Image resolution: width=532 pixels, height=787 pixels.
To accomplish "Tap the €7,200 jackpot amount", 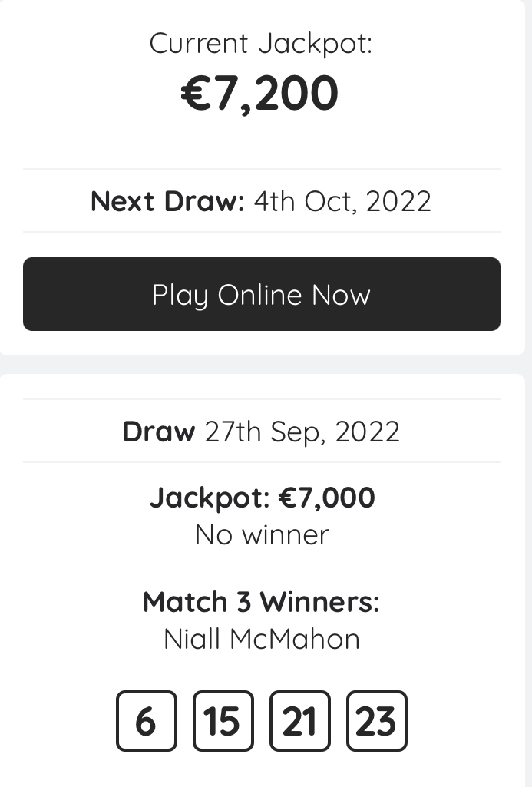I will click(x=260, y=94).
